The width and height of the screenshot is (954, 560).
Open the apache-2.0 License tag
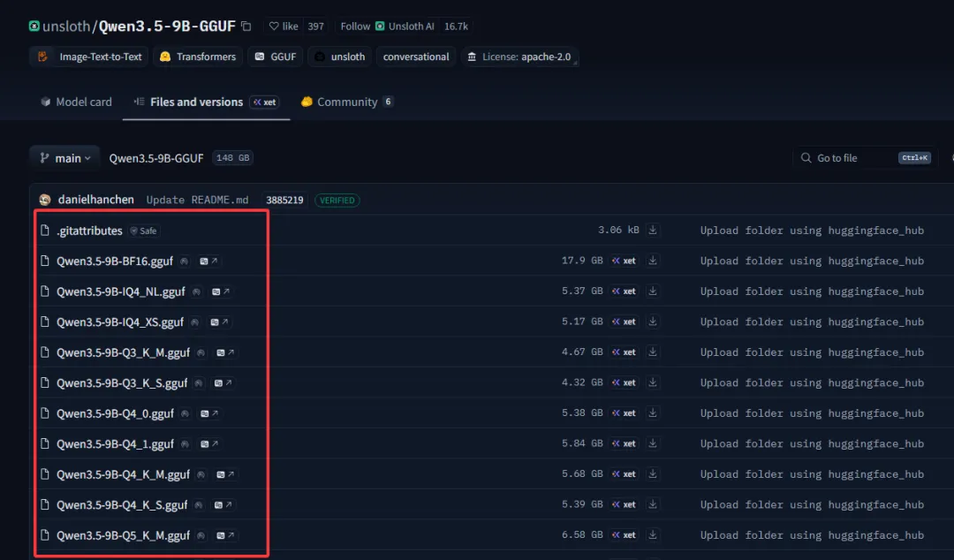point(519,57)
